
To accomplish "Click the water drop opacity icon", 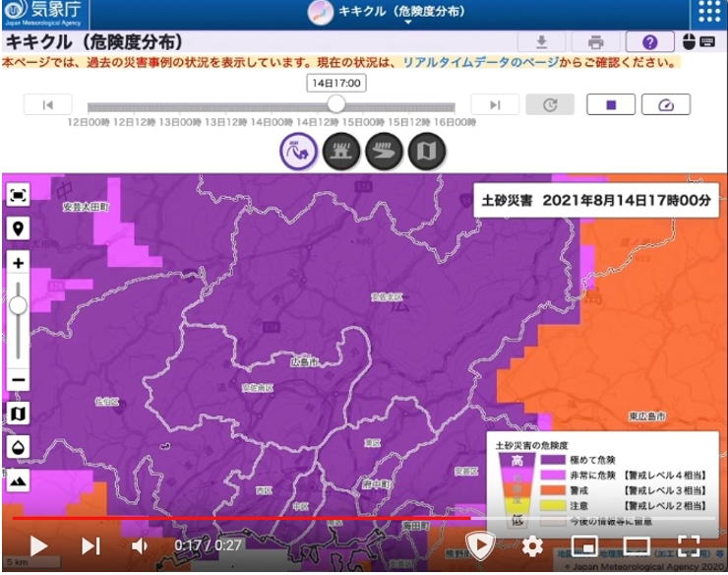I will [x=19, y=446].
